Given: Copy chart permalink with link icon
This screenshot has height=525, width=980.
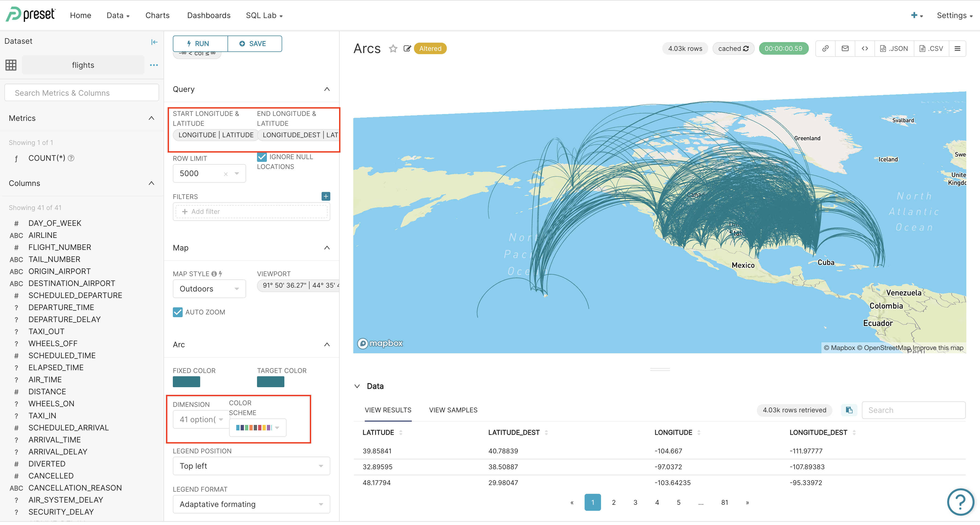Looking at the screenshot, I should (x=825, y=49).
